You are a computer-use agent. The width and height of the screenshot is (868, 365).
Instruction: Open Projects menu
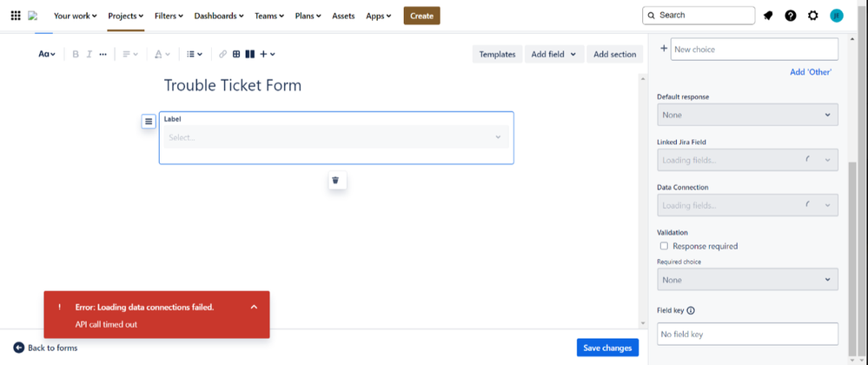point(126,16)
